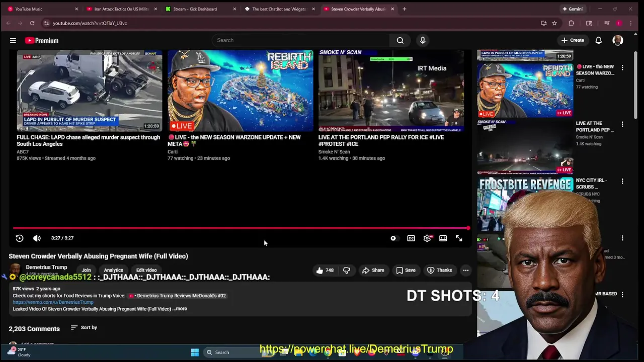Click the Join membership button

[x=86, y=270]
